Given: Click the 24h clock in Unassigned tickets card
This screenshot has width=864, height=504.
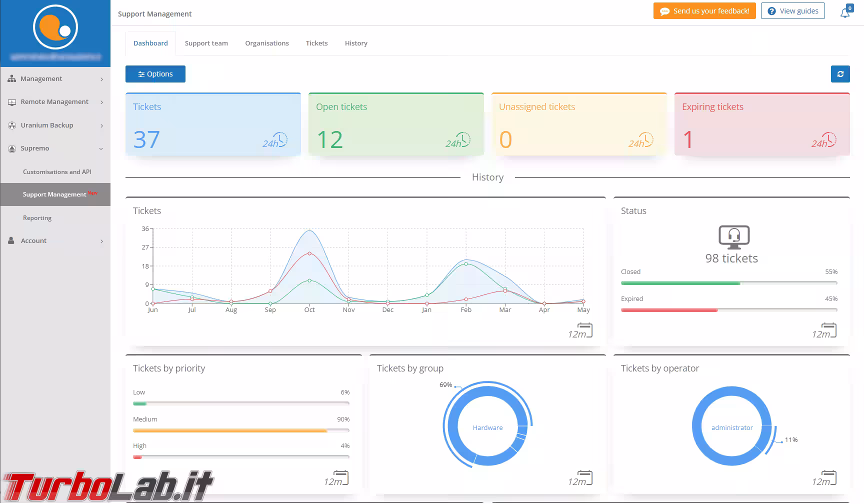Looking at the screenshot, I should 641,140.
